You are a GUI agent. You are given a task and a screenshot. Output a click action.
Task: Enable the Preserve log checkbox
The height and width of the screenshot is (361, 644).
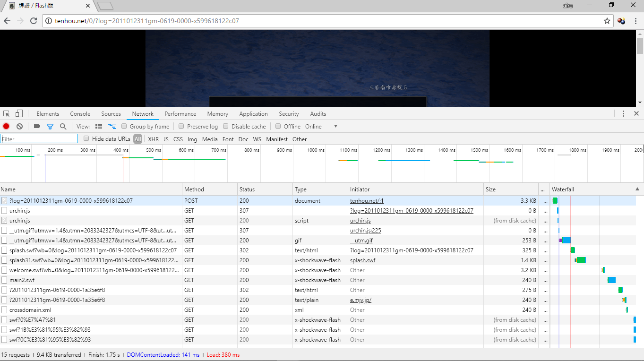pyautogui.click(x=181, y=127)
